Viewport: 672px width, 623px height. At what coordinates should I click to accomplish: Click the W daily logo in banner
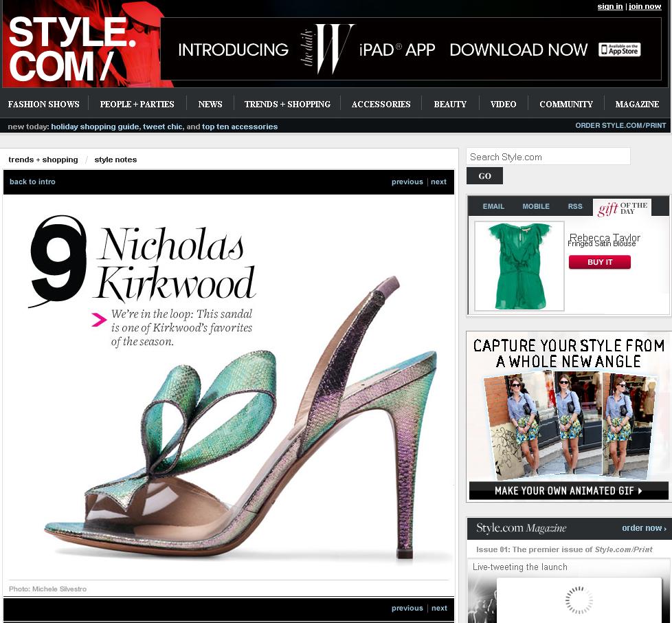click(327, 50)
